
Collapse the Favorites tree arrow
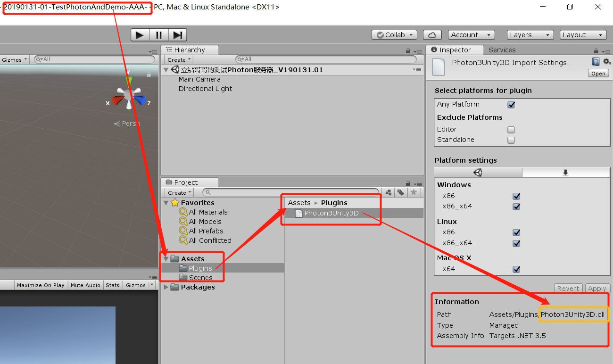pyautogui.click(x=166, y=203)
